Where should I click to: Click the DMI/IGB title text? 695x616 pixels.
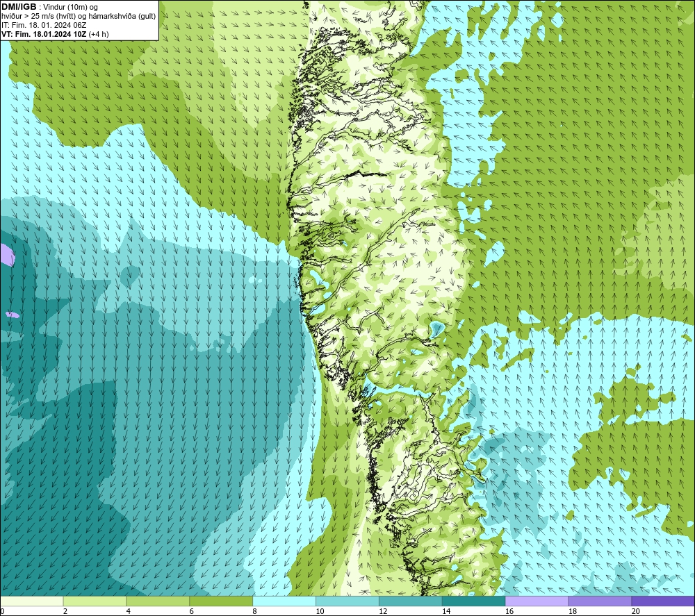pyautogui.click(x=19, y=7)
